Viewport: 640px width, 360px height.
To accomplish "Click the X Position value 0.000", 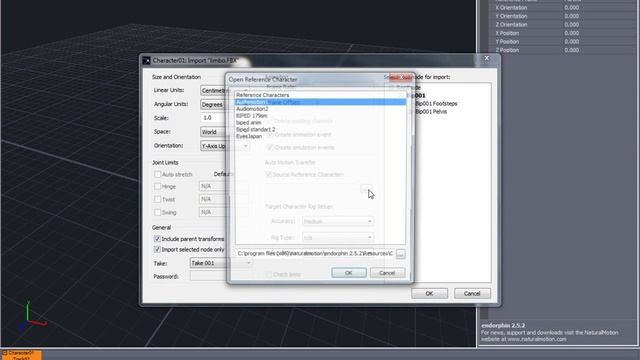I will coord(571,33).
